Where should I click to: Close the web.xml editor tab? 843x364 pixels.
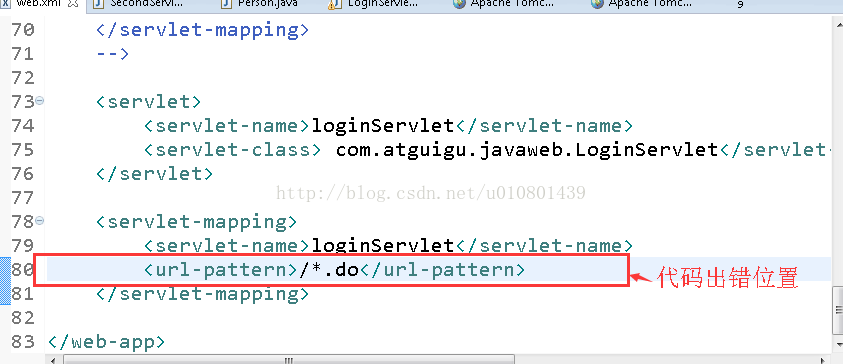(74, 4)
